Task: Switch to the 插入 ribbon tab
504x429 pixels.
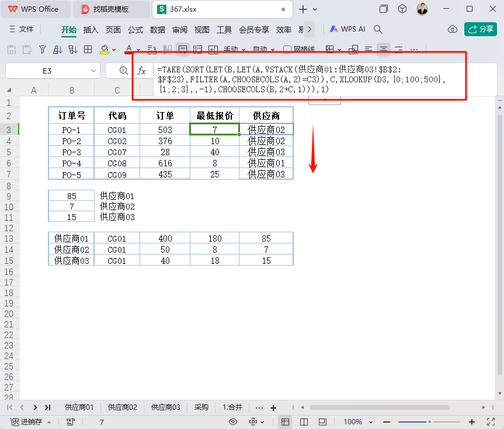Action: [x=91, y=30]
